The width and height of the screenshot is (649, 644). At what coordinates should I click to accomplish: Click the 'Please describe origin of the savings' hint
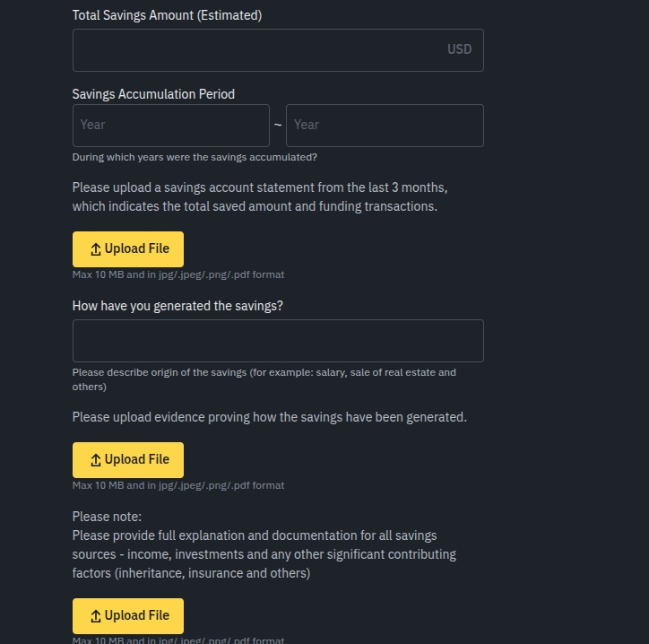[x=264, y=372]
